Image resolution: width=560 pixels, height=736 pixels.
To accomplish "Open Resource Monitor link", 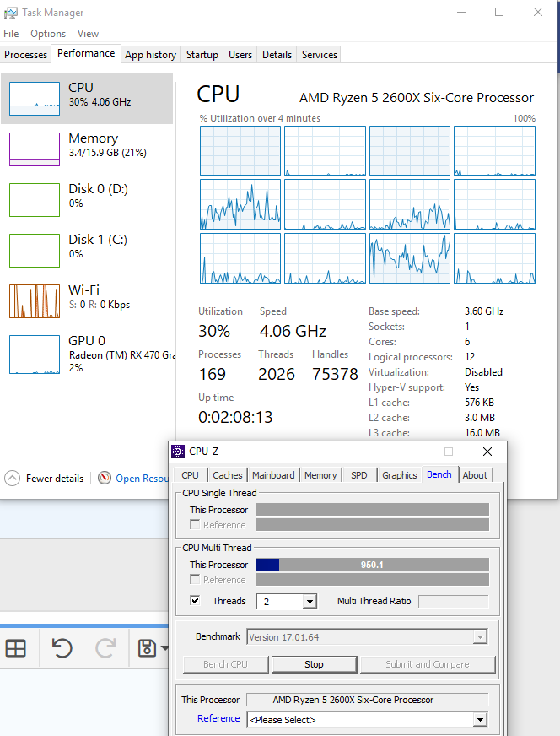I will tap(142, 479).
